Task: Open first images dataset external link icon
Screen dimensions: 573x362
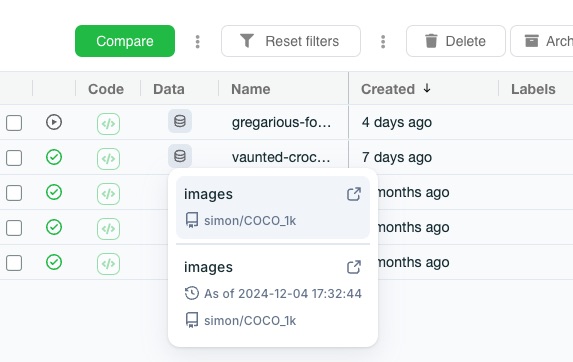Action: tap(354, 194)
